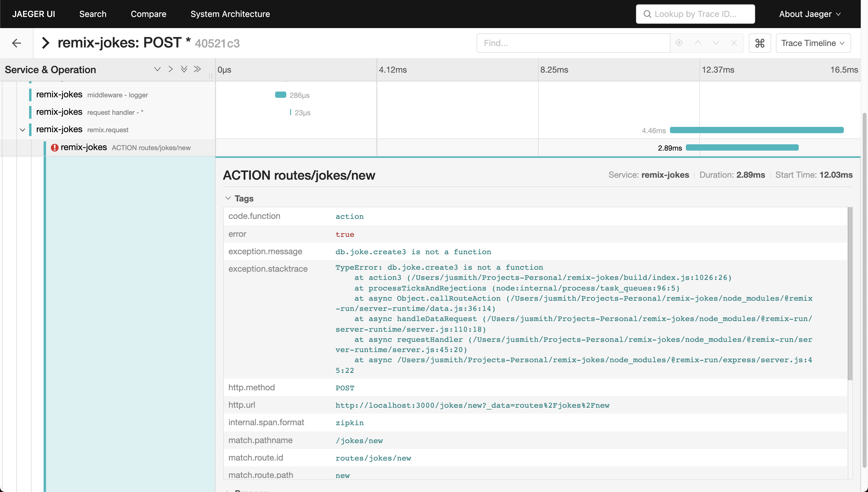
Task: Open the Trace Timeline view dropdown
Action: tap(813, 43)
